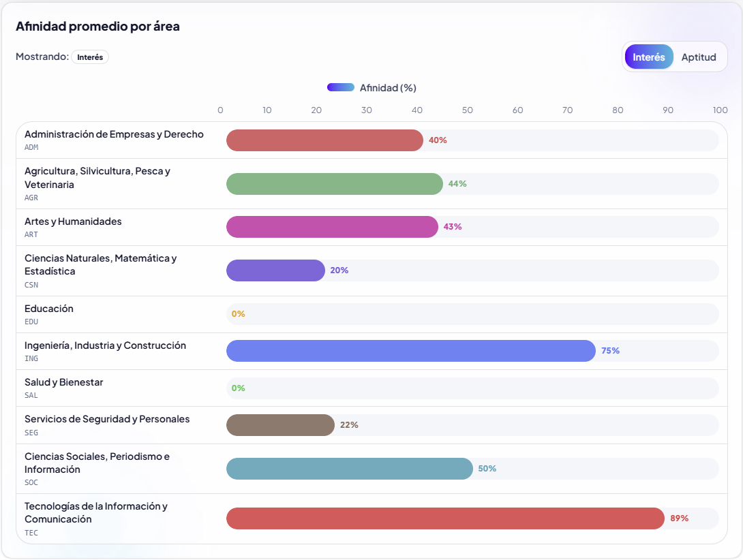Viewport: 743px width, 560px height.
Task: Click the Interés filter chip next to Mostrando
Action: pos(90,57)
